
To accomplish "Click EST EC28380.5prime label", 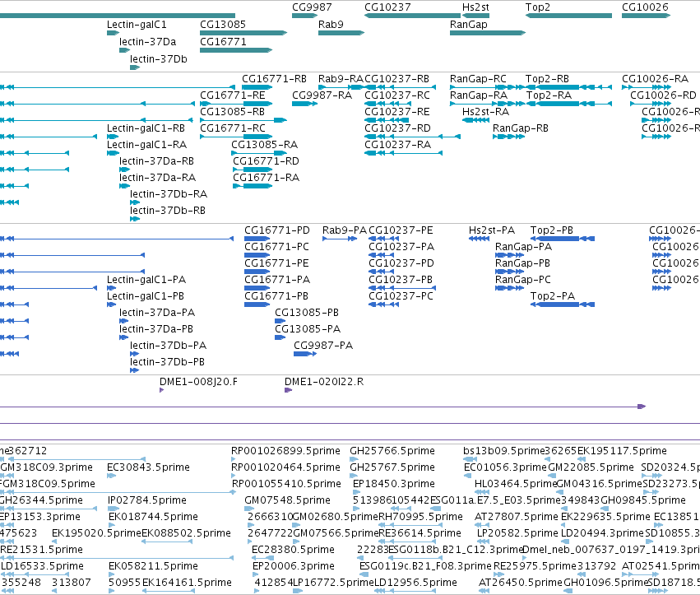I will 293,550.
